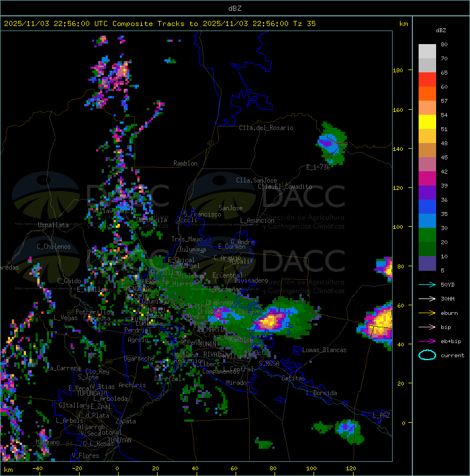
Task: Click the '30HM' legend label
Action: pyautogui.click(x=447, y=299)
